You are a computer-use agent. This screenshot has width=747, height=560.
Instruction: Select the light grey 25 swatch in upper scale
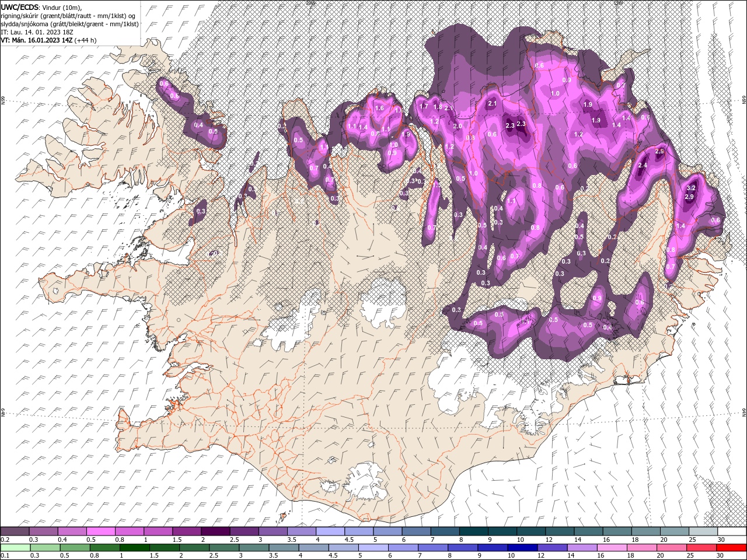point(703,531)
